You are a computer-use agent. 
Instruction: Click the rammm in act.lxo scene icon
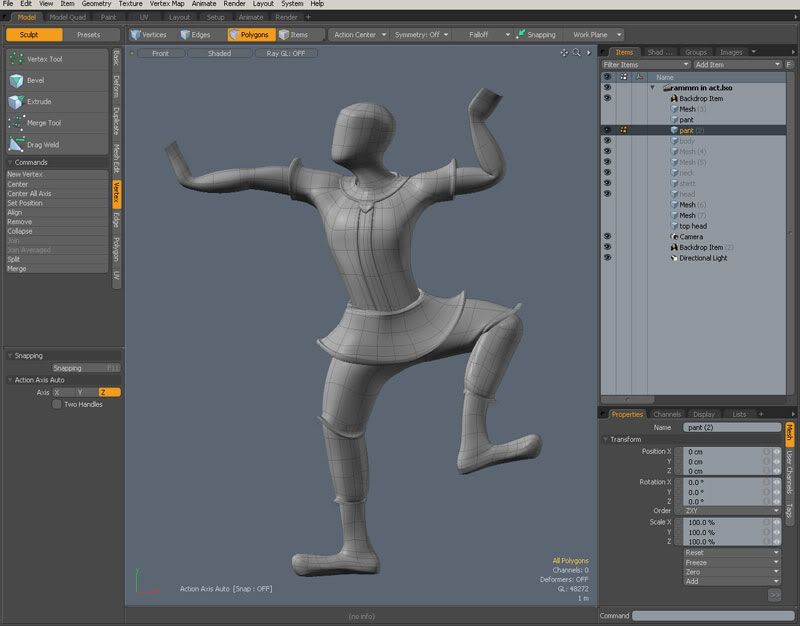coord(666,88)
